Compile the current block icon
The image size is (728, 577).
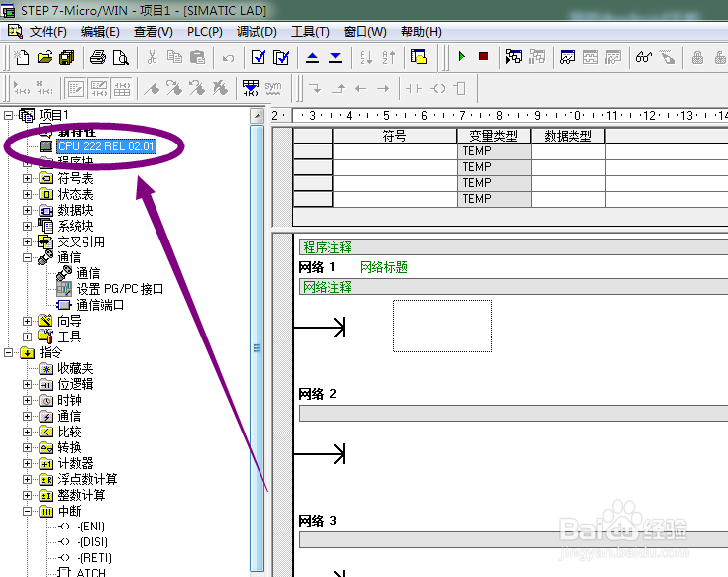[259, 57]
